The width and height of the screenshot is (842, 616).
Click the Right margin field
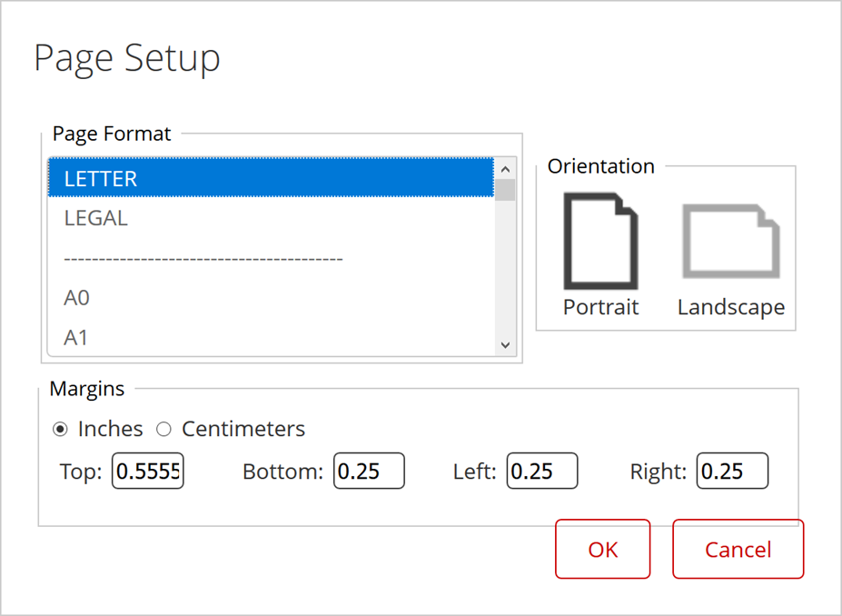732,472
